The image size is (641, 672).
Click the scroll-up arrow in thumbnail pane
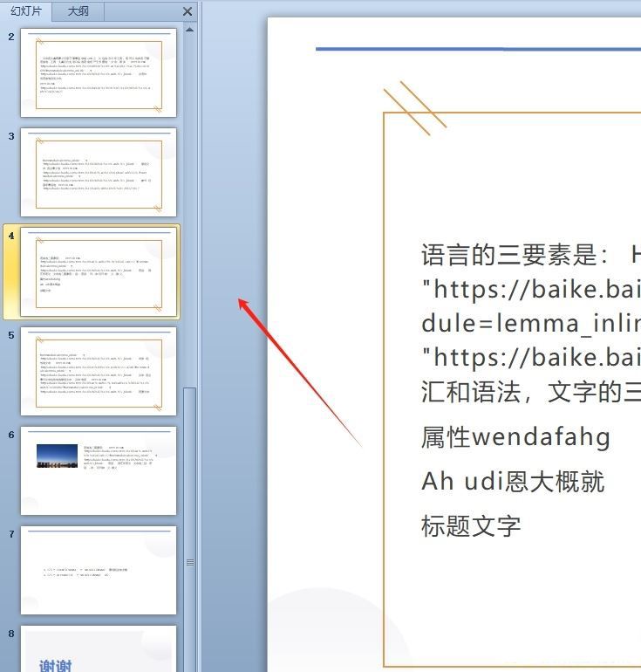(189, 30)
